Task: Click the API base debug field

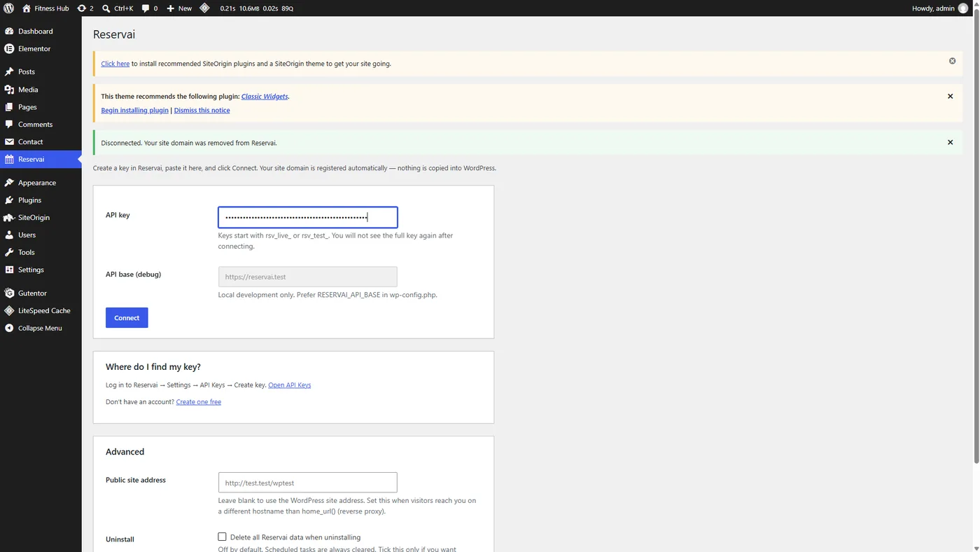Action: [x=308, y=277]
